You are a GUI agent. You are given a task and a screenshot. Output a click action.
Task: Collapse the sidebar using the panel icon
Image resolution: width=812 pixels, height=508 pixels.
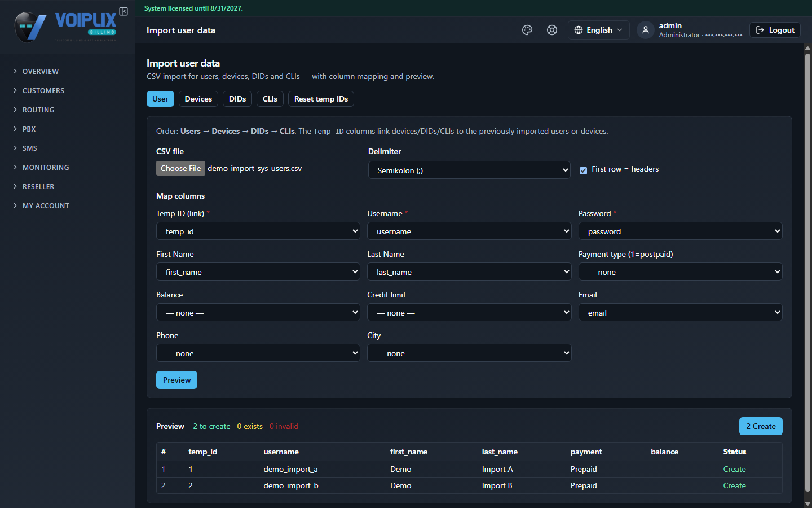coord(123,11)
